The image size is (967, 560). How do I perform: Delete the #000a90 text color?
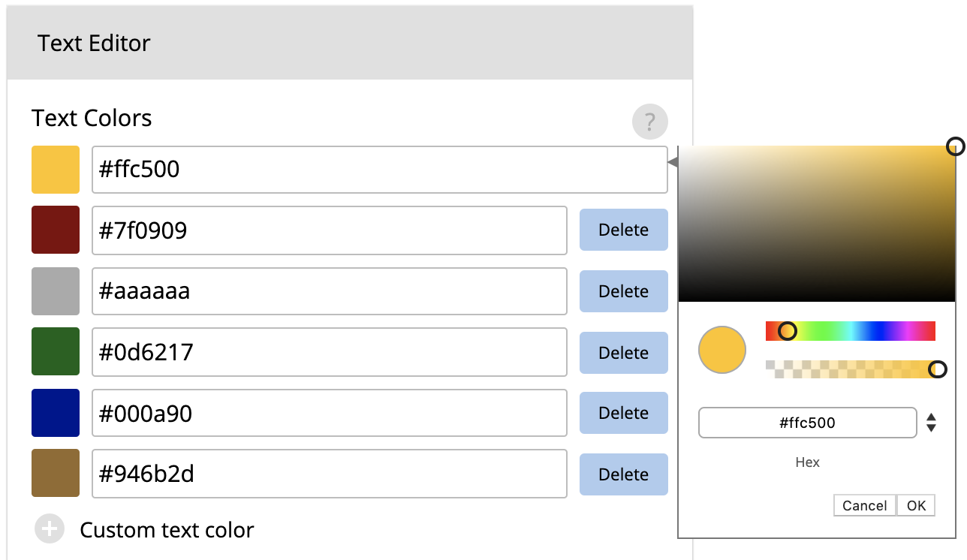pyautogui.click(x=624, y=413)
